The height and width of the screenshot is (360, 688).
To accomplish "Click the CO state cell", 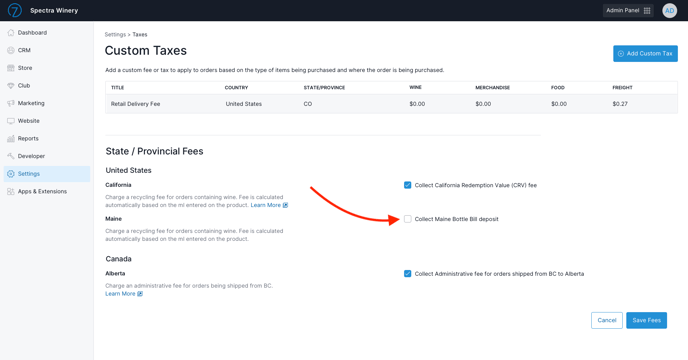I will (308, 104).
